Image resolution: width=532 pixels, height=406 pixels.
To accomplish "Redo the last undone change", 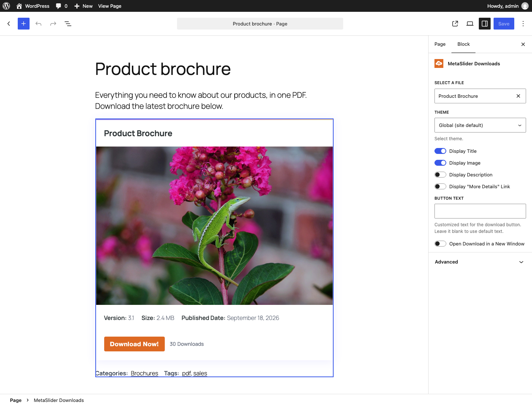I will coord(53,24).
